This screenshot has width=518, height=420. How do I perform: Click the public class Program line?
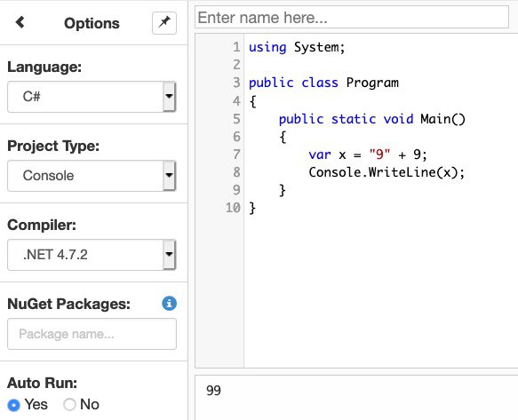pyautogui.click(x=323, y=83)
